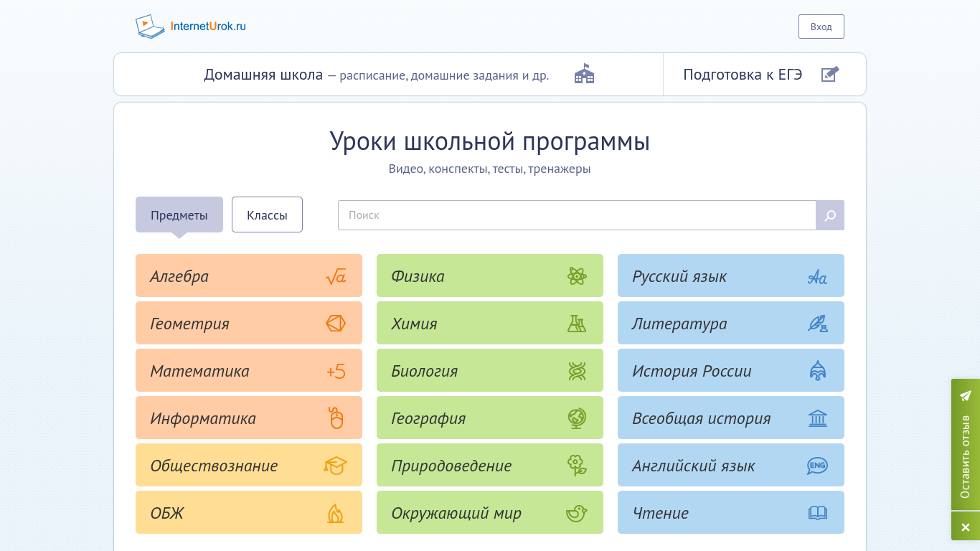Go to История России lessons

pos(730,371)
